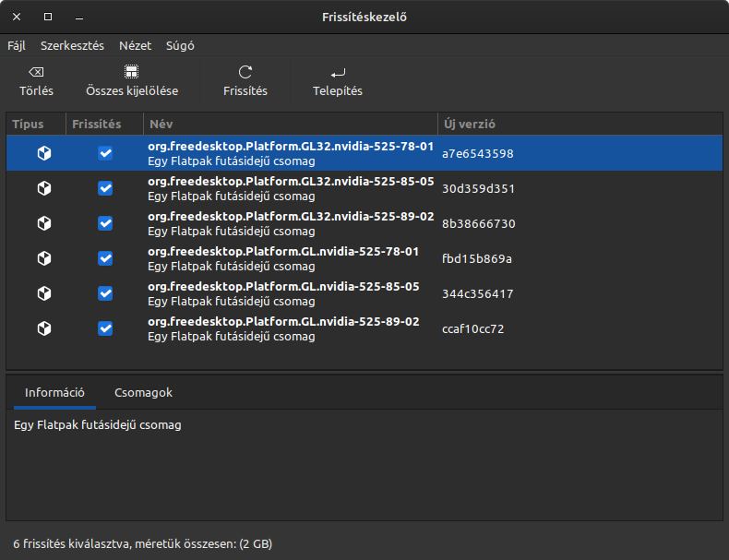Click version value ccaf10cc72
The image size is (729, 560).
[472, 329]
